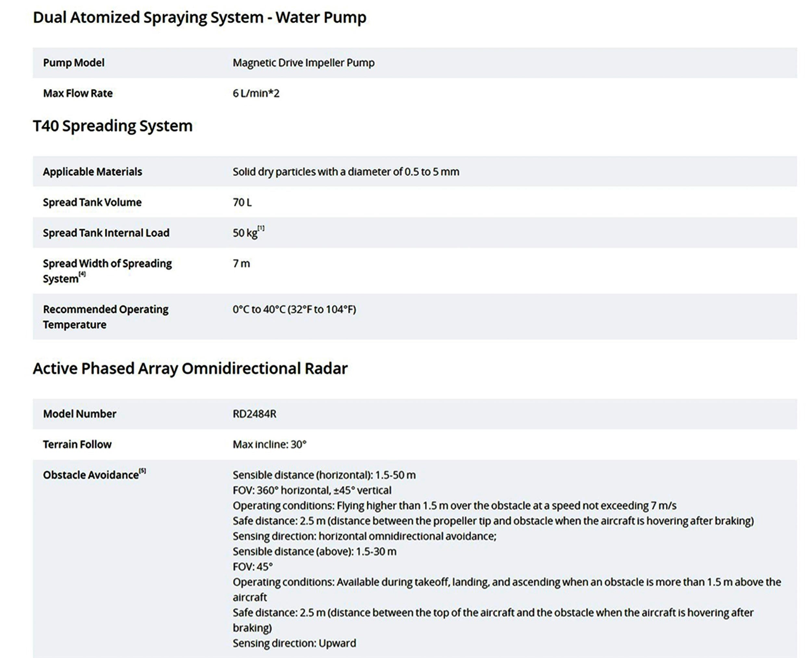Click the T40 Spreading System heading
Image resolution: width=812 pixels, height=658 pixels.
pos(112,126)
